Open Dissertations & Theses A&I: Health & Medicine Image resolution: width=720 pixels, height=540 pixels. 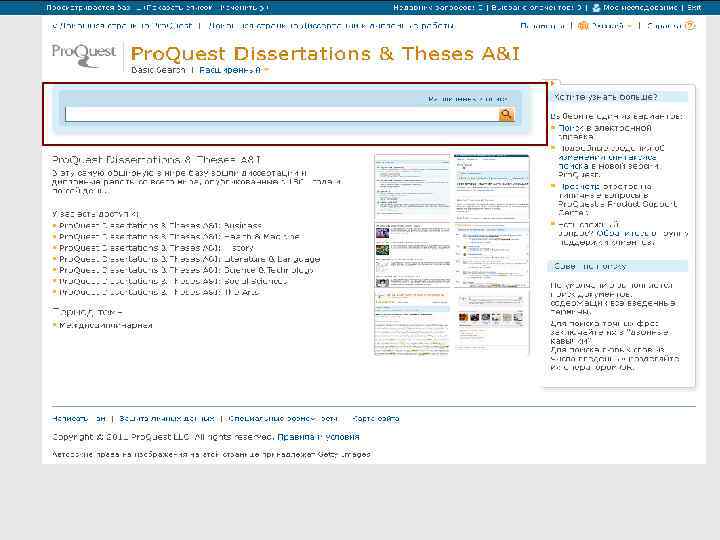click(x=179, y=237)
